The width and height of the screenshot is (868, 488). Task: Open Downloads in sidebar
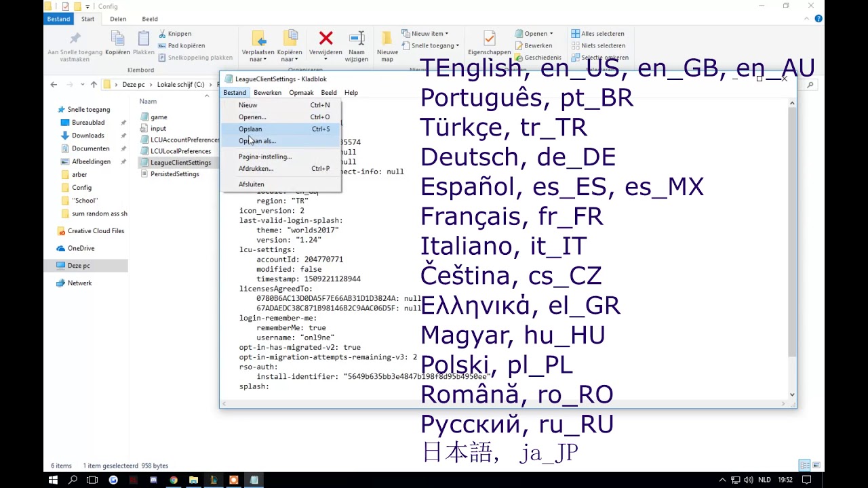point(87,136)
